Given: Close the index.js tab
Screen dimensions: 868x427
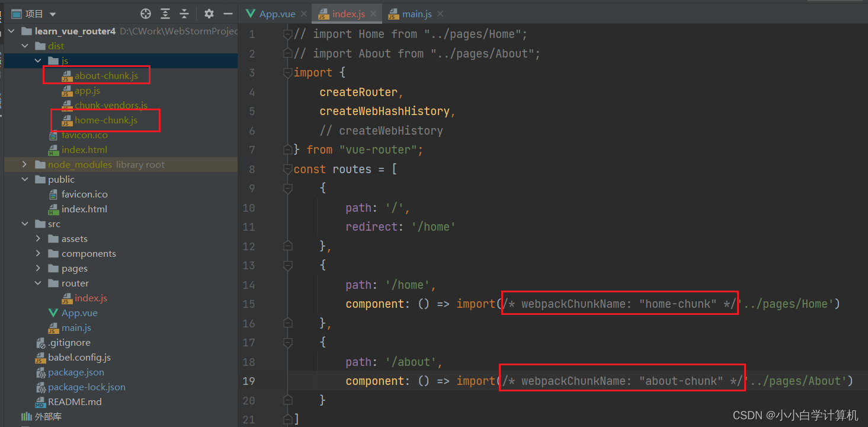Looking at the screenshot, I should coord(374,14).
